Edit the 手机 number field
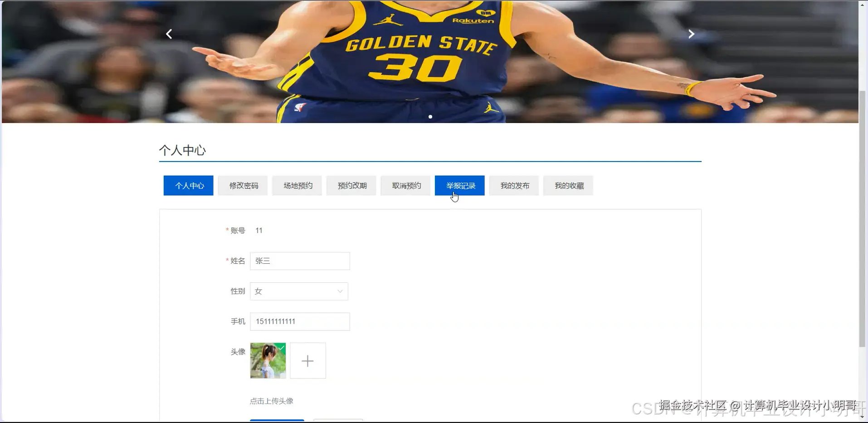Viewport: 868px width, 423px height. click(x=300, y=322)
